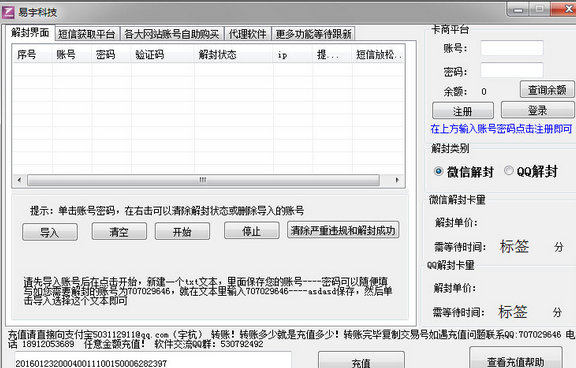Screen dimensions: 576x368
Task: Click the 解封单价 label under 微信解封卡里
Action: click(456, 223)
